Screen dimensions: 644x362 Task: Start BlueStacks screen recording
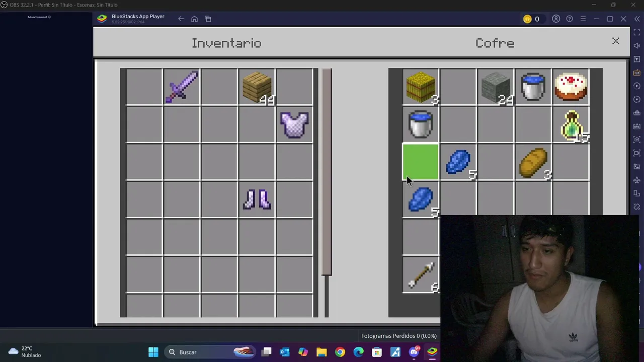click(637, 153)
